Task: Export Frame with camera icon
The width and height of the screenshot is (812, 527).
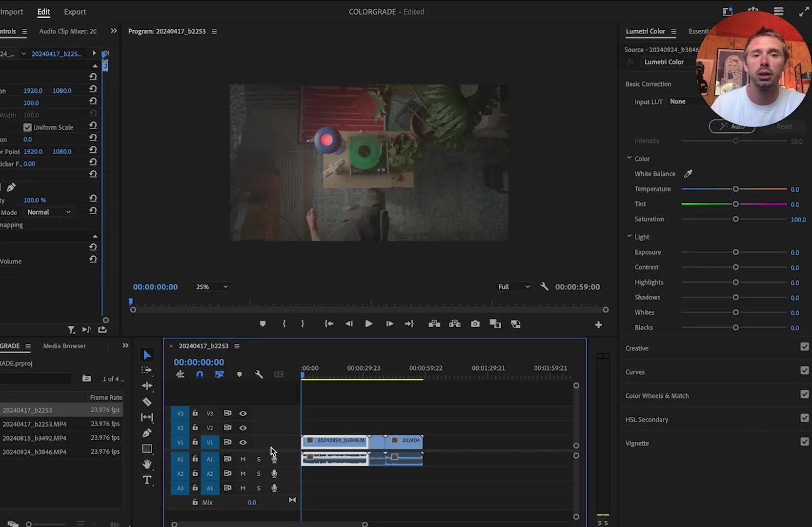Action: pyautogui.click(x=475, y=324)
